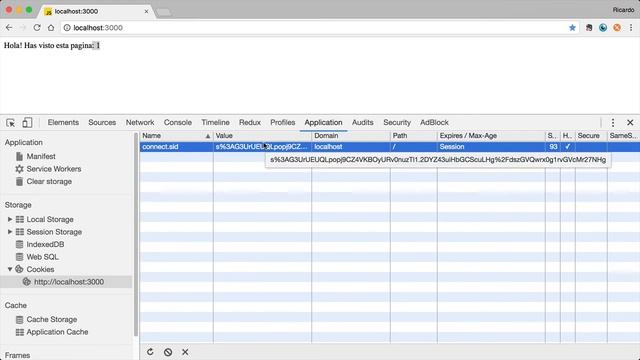Open the Security tab
Image resolution: width=640 pixels, height=360 pixels.
pos(397,122)
